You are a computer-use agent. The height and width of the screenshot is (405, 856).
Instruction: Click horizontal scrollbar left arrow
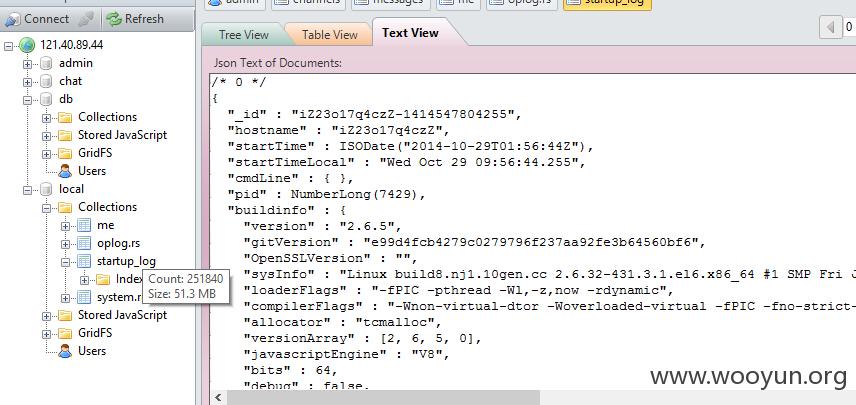point(219,397)
